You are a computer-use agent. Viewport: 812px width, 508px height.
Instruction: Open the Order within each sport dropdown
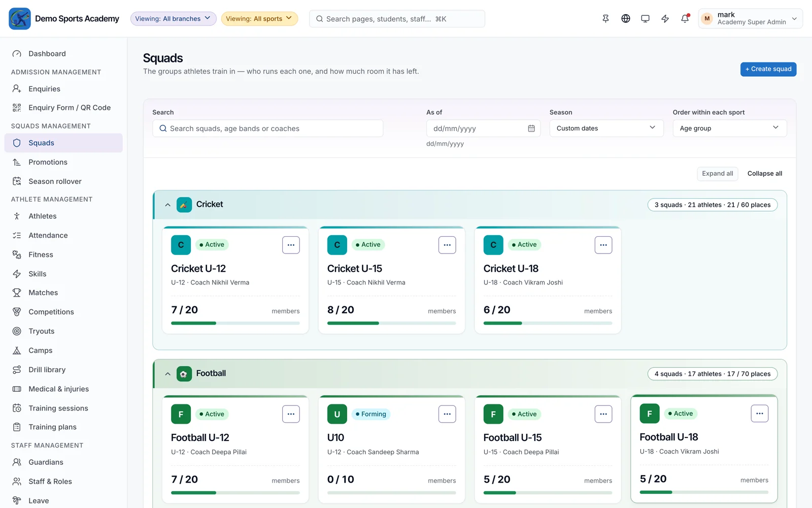point(730,129)
